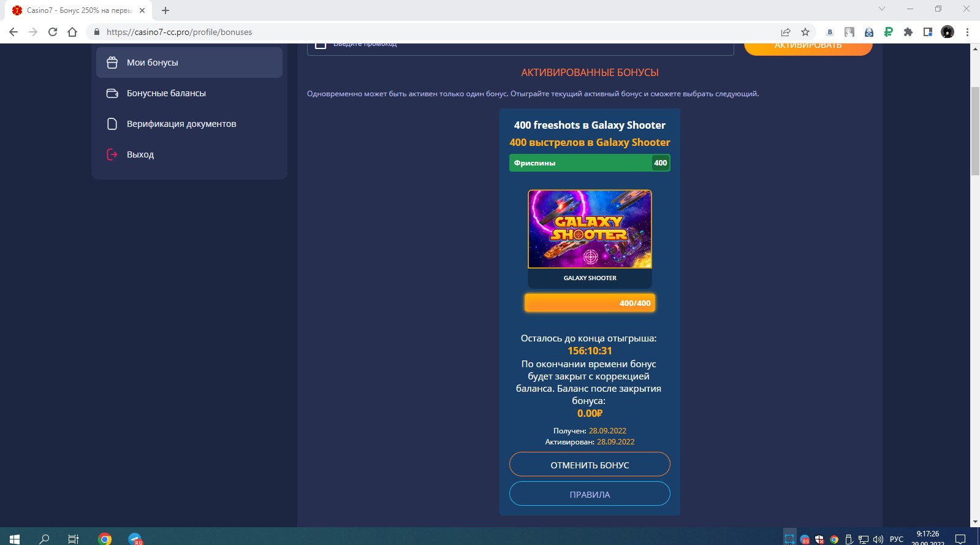Open the Extensions puzzle-piece menu
This screenshot has width=980, height=545.
tap(908, 32)
